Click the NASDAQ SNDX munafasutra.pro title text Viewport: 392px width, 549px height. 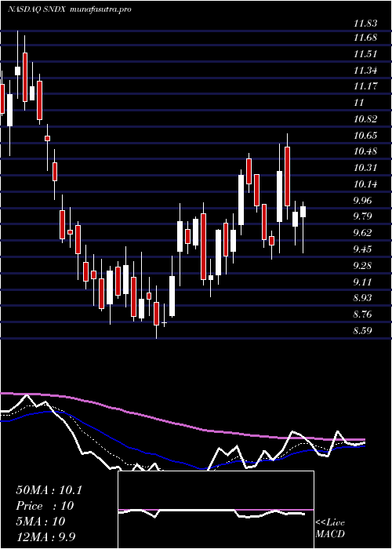[x=70, y=9]
